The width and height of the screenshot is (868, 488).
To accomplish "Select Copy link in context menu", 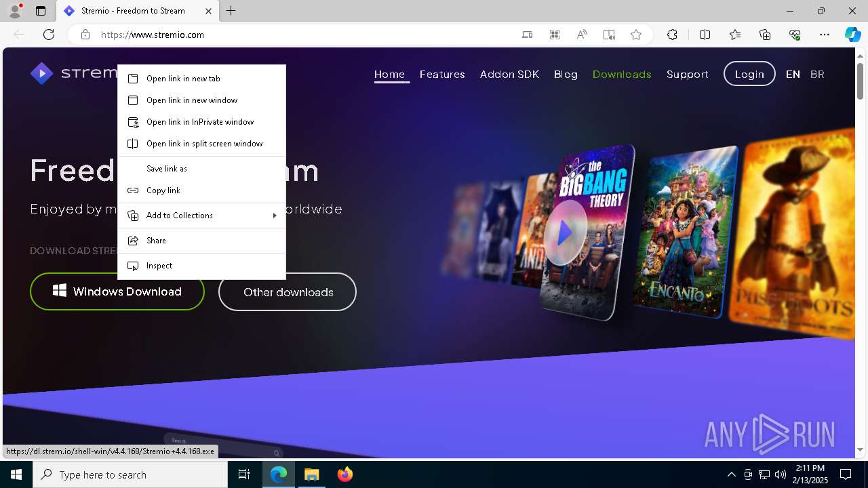I will [201, 190].
